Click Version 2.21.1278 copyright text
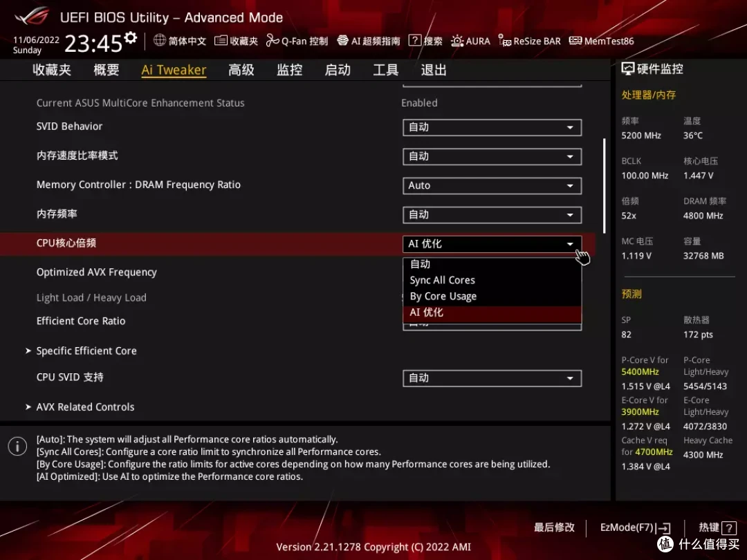 pyautogui.click(x=373, y=547)
